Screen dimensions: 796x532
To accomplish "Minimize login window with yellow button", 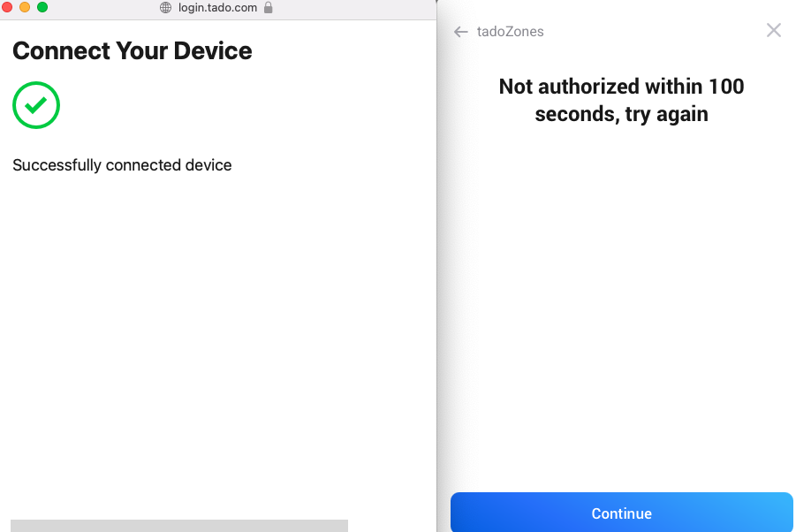I will coord(25,7).
